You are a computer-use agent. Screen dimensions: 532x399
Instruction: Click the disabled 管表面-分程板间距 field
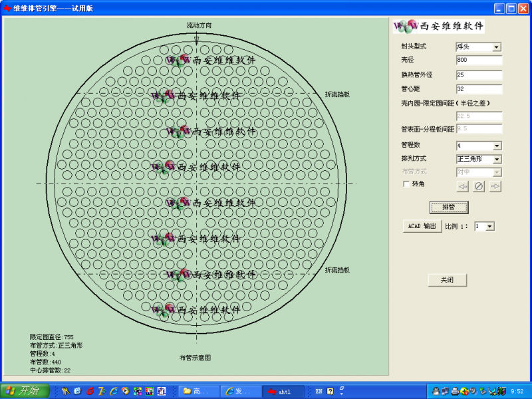pos(479,128)
